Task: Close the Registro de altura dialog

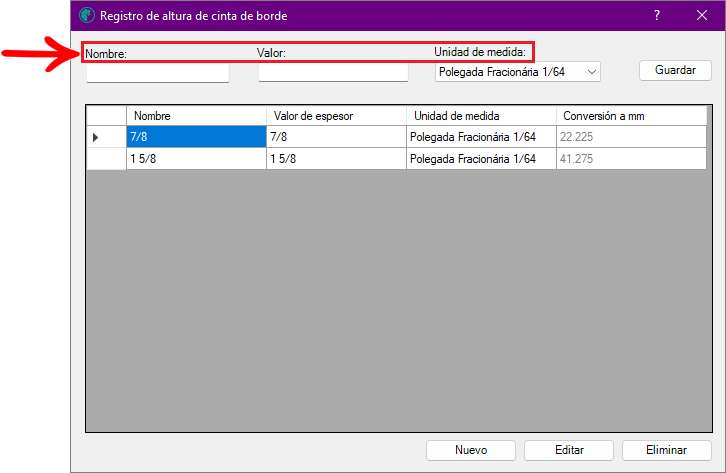Action: (701, 15)
